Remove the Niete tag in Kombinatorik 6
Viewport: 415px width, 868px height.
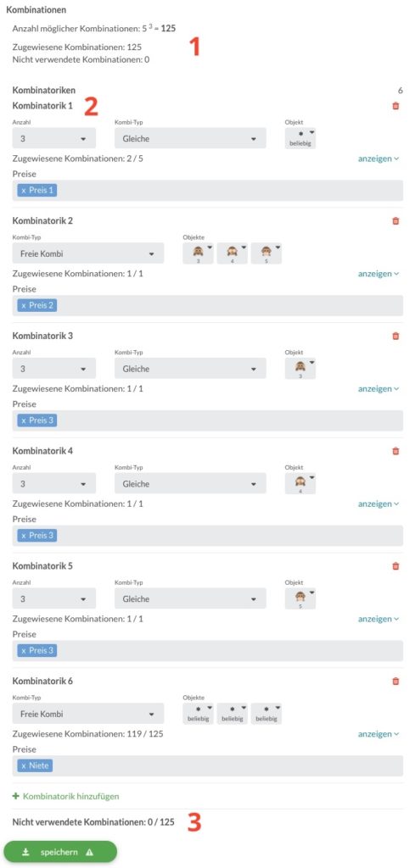coord(24,766)
